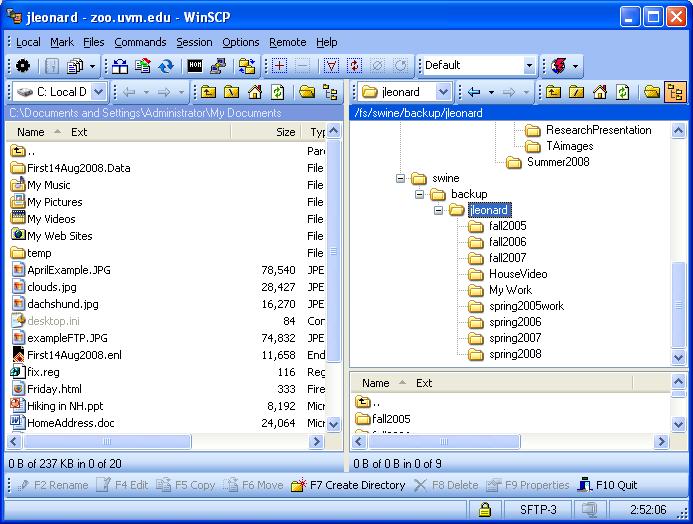This screenshot has width=693, height=524.
Task: Open the Default transfer settings dropdown
Action: 529,66
